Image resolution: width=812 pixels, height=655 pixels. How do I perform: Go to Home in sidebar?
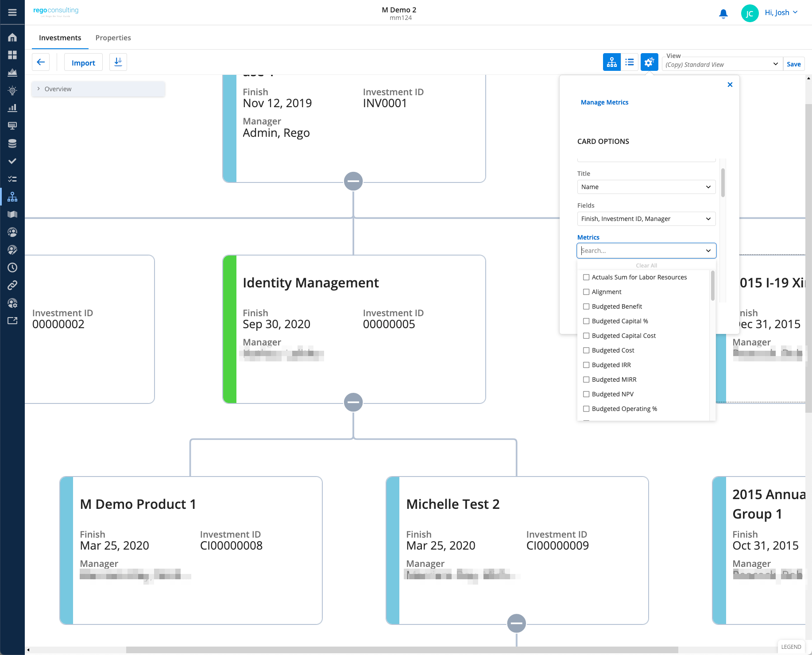[x=12, y=37]
